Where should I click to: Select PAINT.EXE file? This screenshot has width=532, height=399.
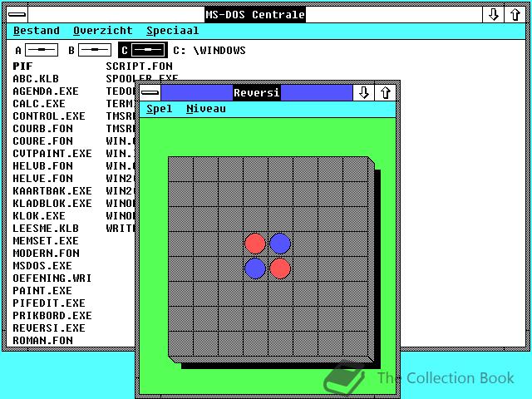pyautogui.click(x=42, y=291)
